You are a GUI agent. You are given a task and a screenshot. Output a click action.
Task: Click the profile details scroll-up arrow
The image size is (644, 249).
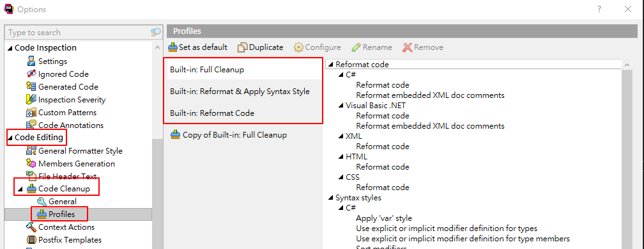coord(627,65)
